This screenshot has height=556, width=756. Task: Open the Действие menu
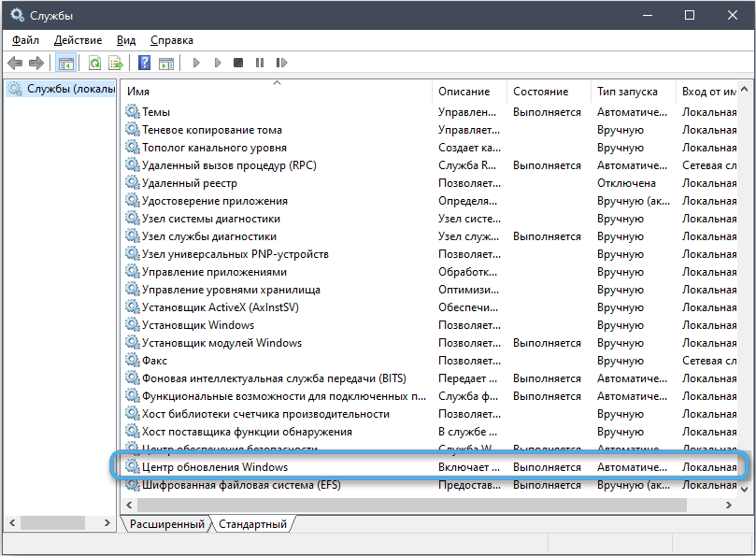click(x=78, y=40)
